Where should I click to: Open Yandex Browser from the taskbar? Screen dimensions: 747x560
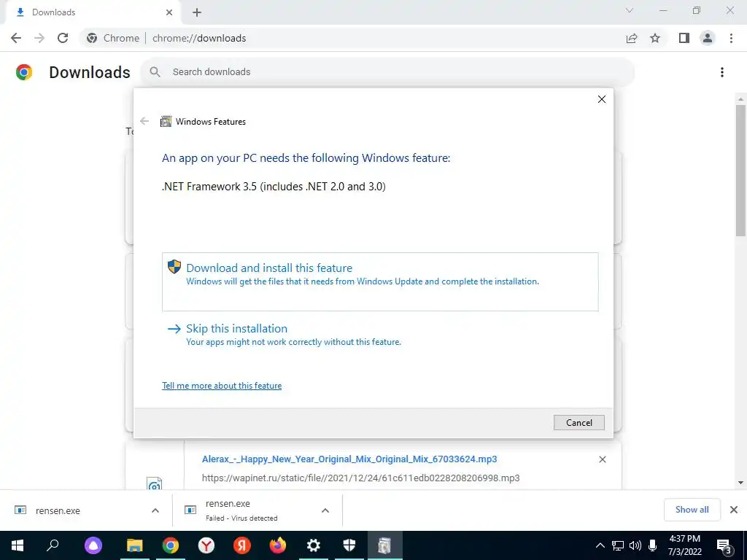click(x=206, y=545)
